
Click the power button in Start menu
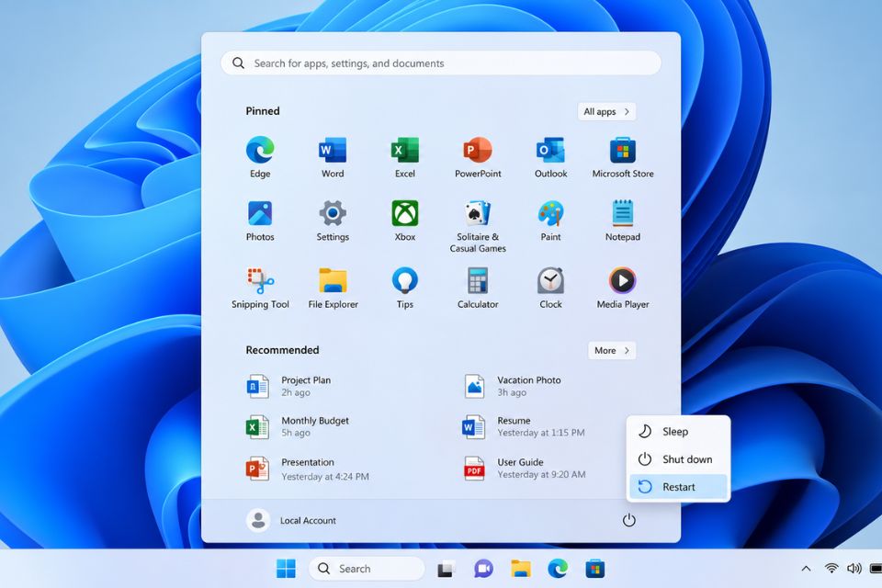tap(628, 520)
